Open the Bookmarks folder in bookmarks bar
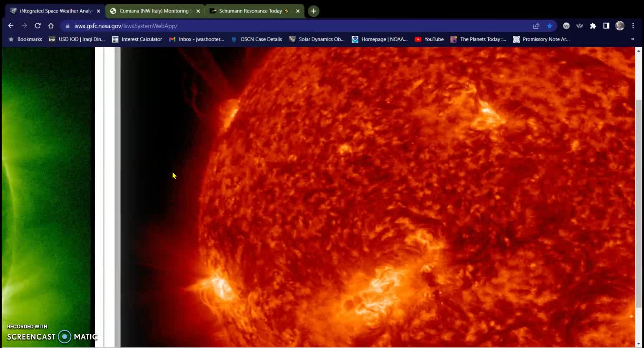The height and width of the screenshot is (348, 644). point(25,39)
